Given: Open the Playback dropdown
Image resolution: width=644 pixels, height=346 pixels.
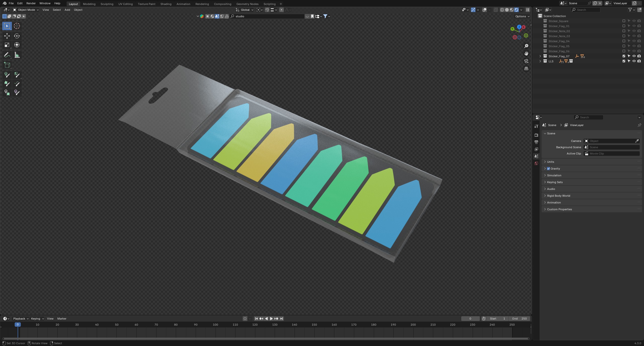Looking at the screenshot, I should tap(21, 319).
